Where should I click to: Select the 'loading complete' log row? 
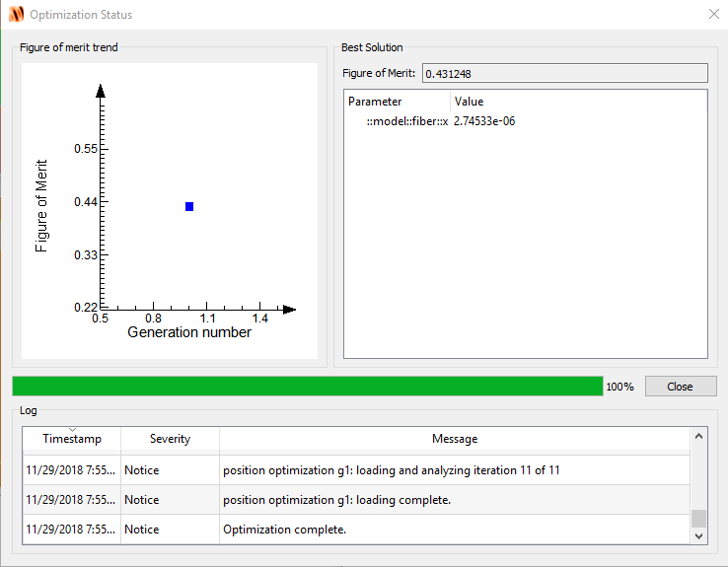coord(356,500)
